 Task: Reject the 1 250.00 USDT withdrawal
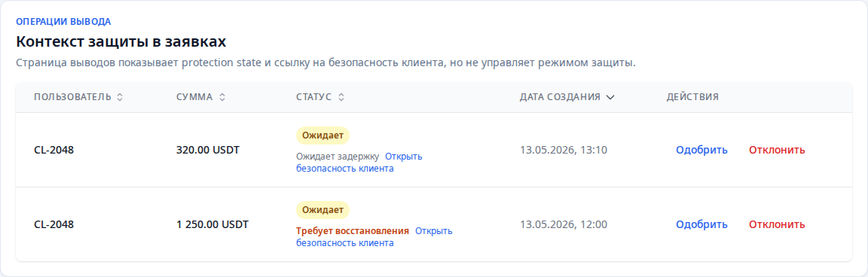(x=777, y=224)
